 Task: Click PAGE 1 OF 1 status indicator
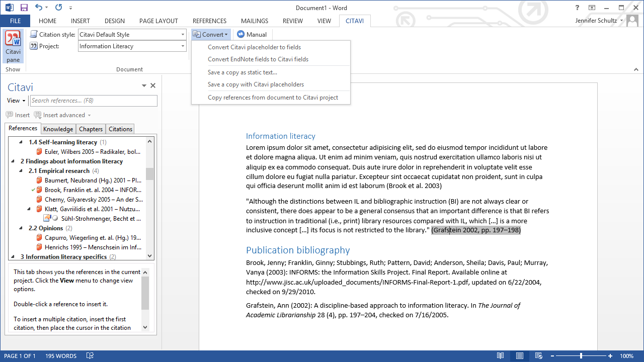20,356
